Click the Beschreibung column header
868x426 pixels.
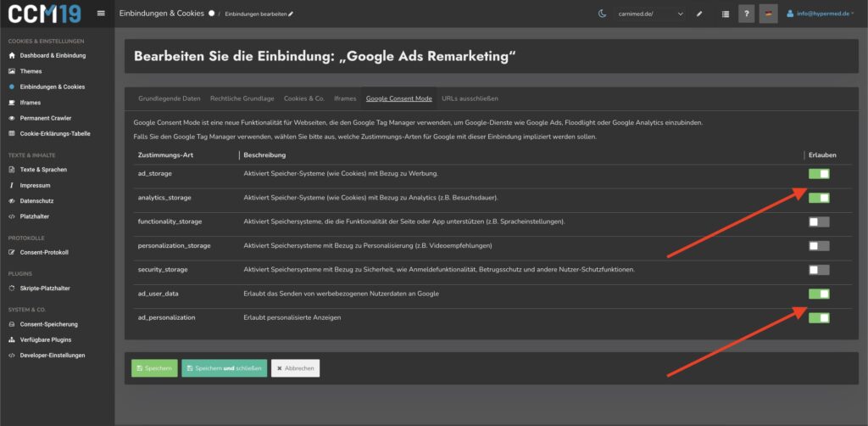pyautogui.click(x=264, y=155)
